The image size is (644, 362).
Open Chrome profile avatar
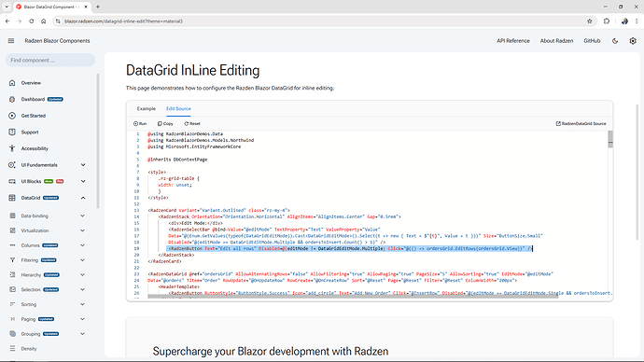(624, 21)
